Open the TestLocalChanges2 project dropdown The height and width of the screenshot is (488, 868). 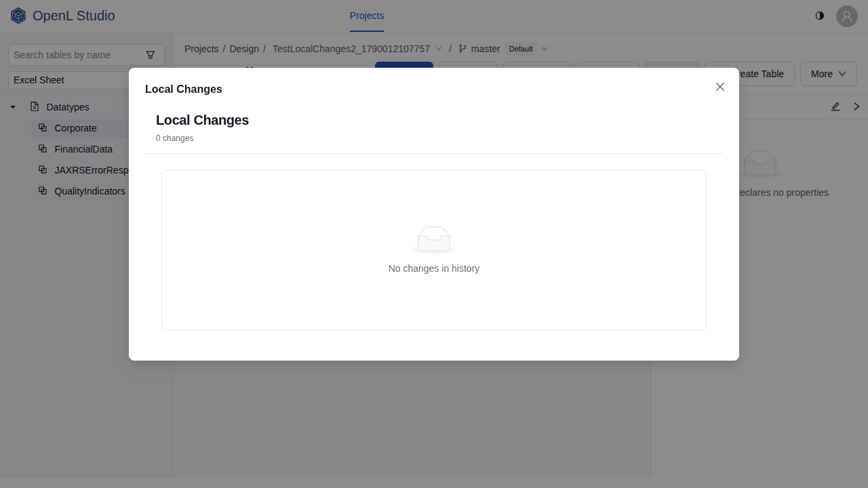point(357,49)
